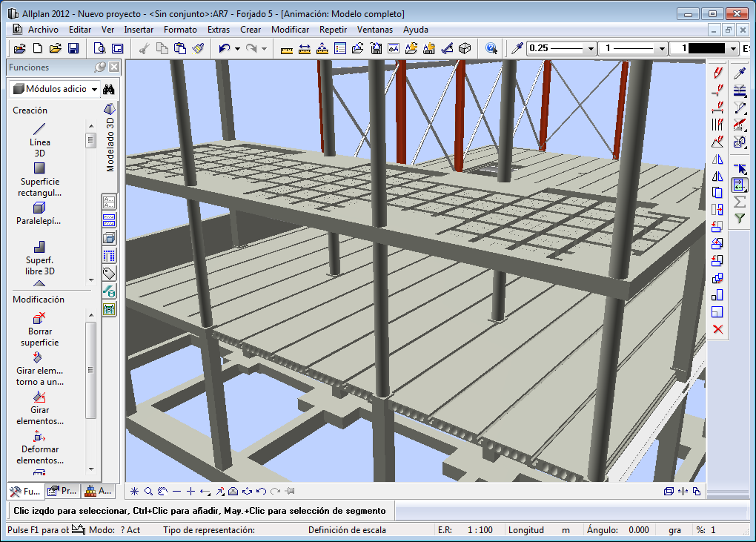
Task: Click the black color swatch in toolbar
Action: coord(706,48)
